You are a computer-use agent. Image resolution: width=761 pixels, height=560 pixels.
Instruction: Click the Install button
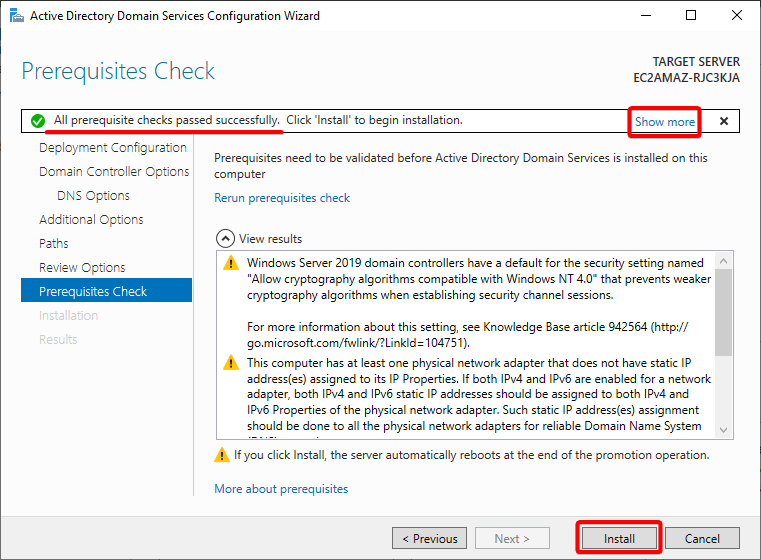[619, 538]
